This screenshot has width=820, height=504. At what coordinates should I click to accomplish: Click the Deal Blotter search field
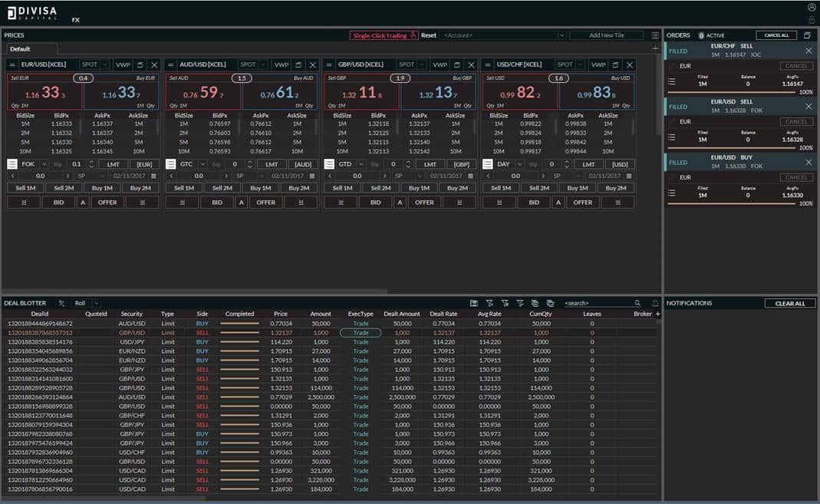coord(597,304)
